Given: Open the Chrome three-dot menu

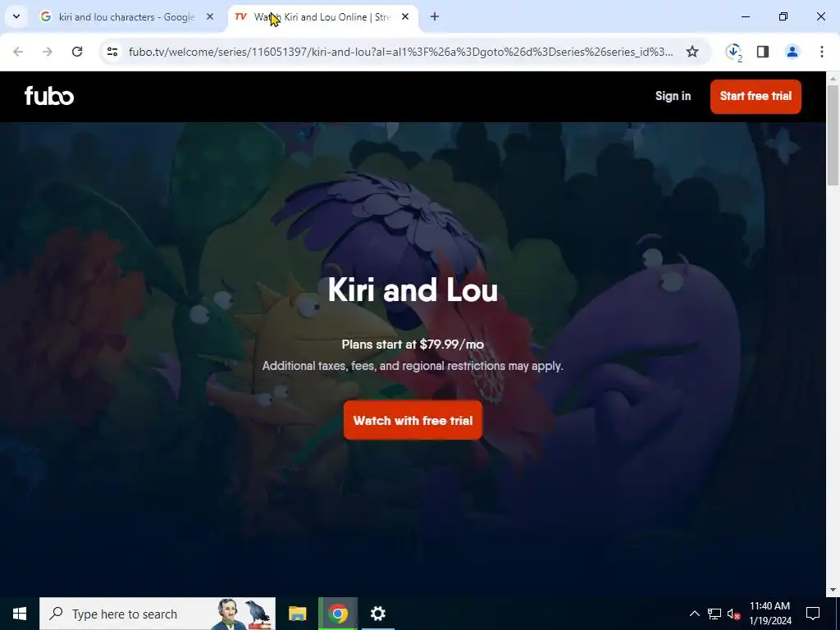Looking at the screenshot, I should coord(822,52).
